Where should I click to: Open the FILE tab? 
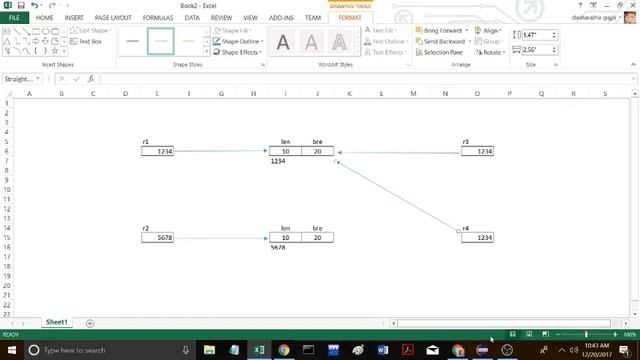[x=14, y=18]
